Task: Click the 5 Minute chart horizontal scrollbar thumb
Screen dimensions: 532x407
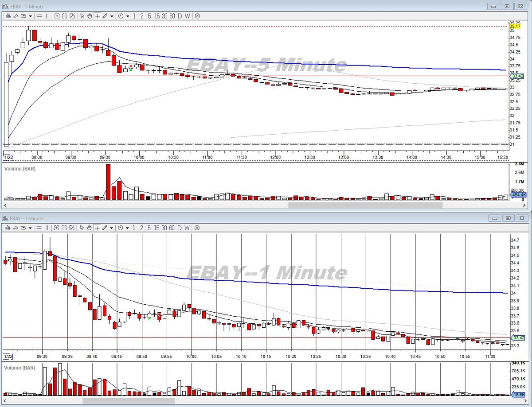Action: coord(365,205)
